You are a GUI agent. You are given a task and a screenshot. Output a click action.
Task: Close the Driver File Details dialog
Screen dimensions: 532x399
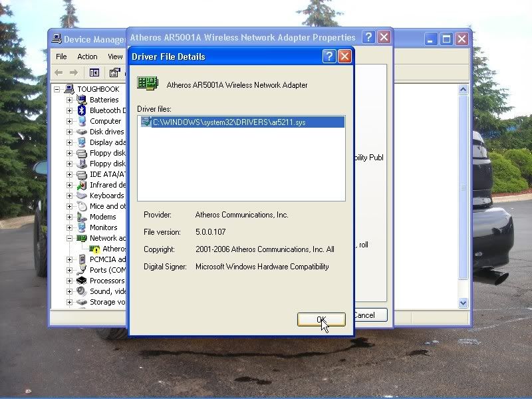tap(344, 57)
